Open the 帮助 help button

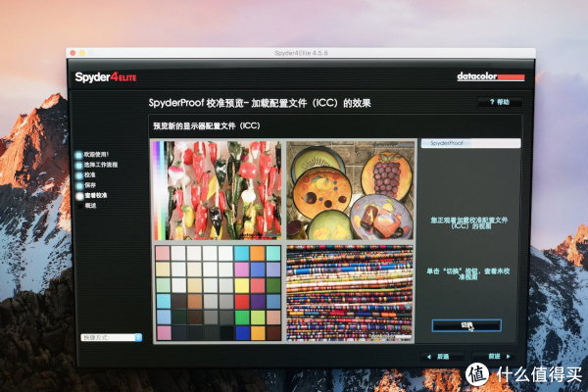(x=500, y=102)
